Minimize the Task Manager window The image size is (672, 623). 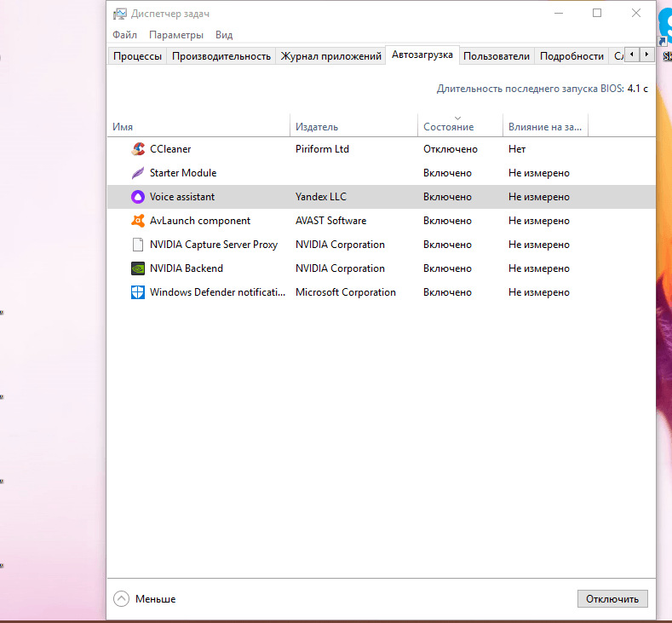tap(559, 14)
